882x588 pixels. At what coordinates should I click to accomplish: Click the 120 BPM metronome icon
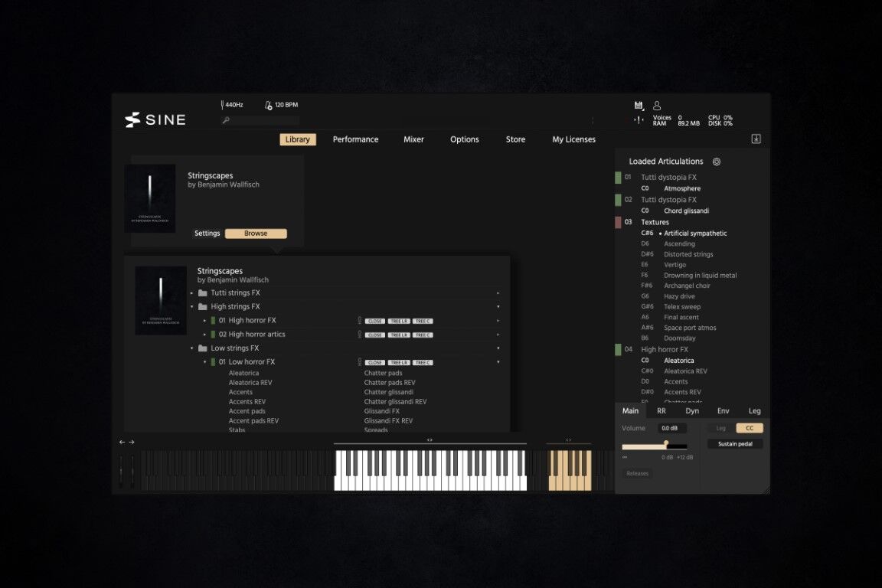(x=268, y=105)
